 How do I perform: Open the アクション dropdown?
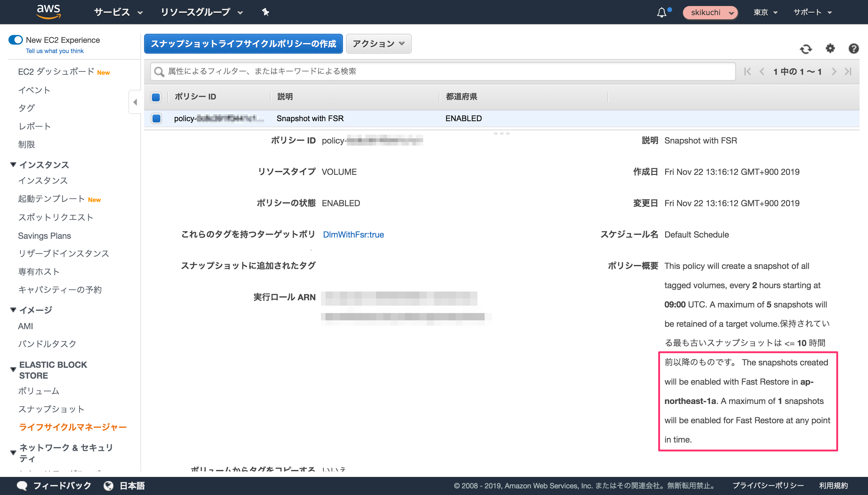point(378,43)
